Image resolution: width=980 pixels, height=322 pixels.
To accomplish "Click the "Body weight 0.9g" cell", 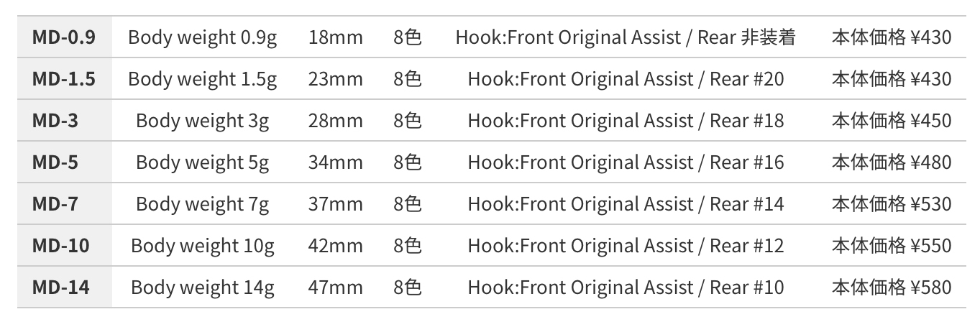I will 202,37.
